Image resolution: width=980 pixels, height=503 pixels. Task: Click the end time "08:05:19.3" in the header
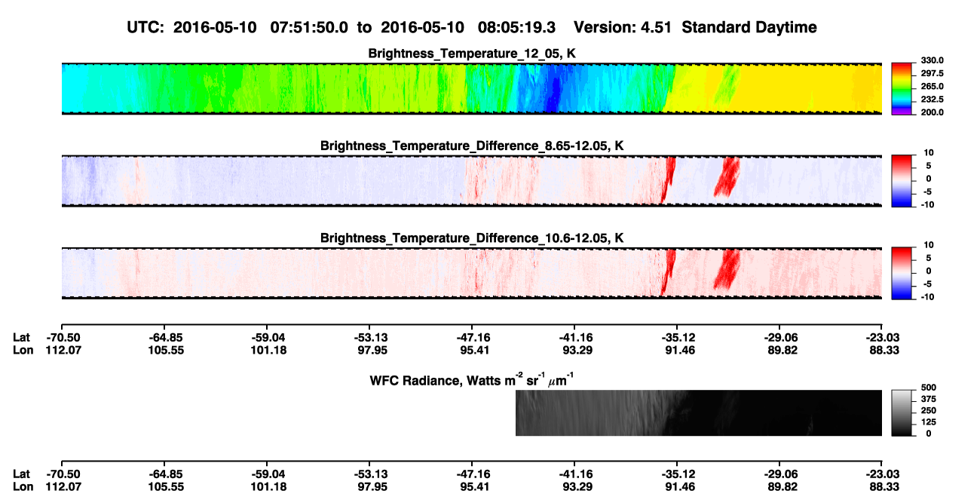[x=516, y=27]
